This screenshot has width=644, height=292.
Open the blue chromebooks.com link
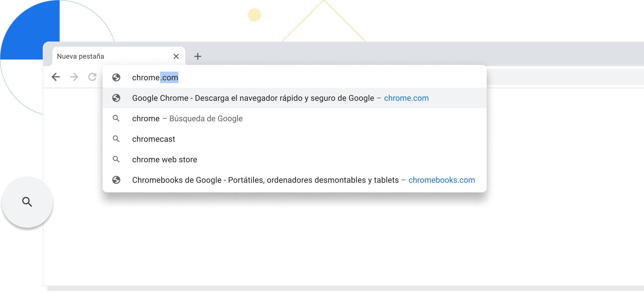tap(441, 180)
